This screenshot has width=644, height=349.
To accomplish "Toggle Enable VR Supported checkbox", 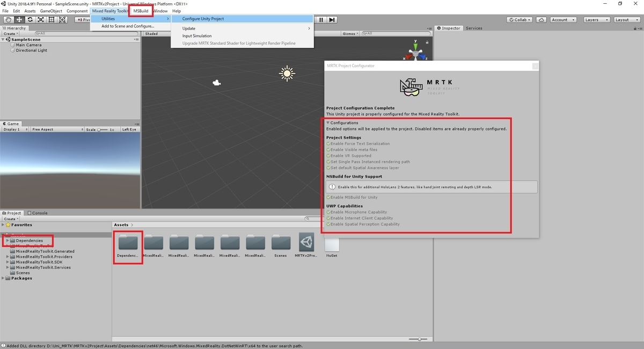I will pos(328,156).
